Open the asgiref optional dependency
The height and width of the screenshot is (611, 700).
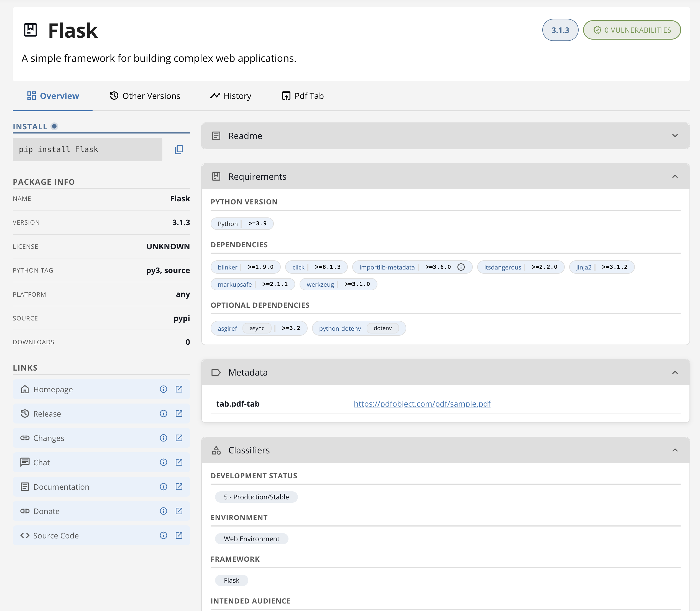259,328
